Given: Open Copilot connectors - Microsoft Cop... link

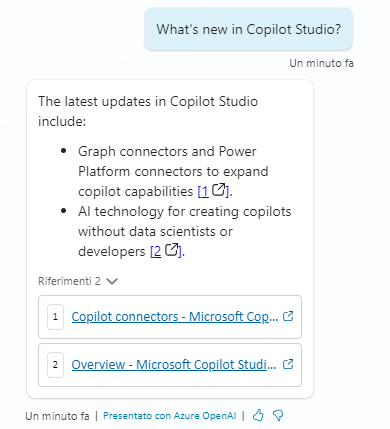Looking at the screenshot, I should [x=175, y=317].
